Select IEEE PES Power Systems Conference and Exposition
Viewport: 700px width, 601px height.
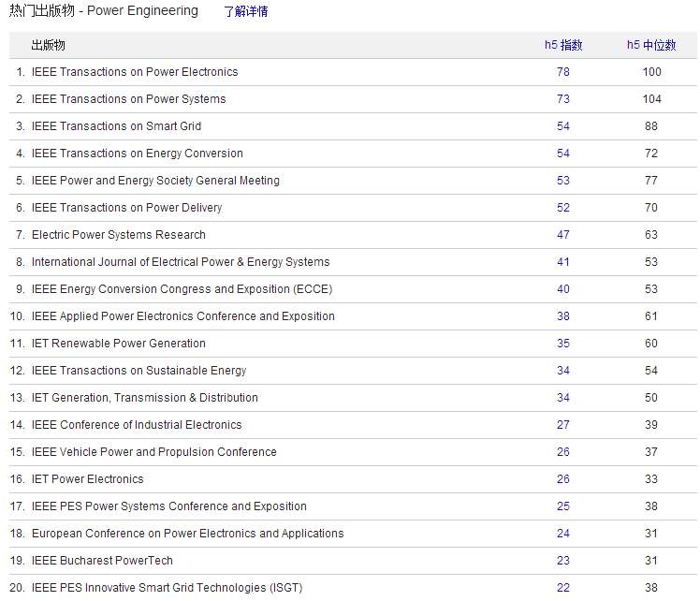tap(169, 506)
